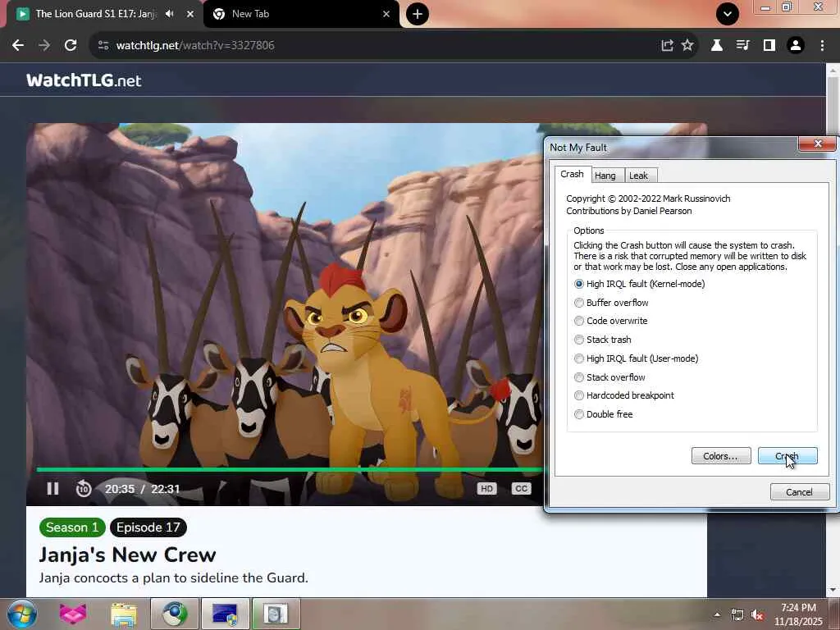Open the Windows Start menu

click(22, 614)
